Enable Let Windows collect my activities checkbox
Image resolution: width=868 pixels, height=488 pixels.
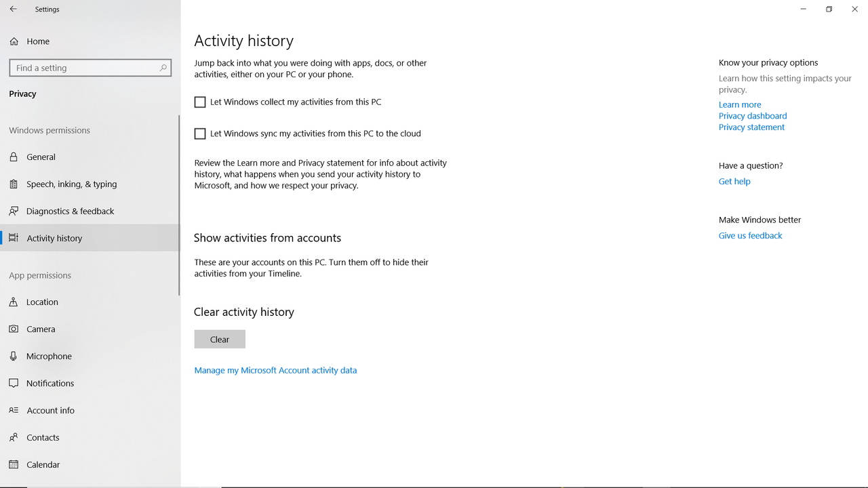[x=200, y=102]
